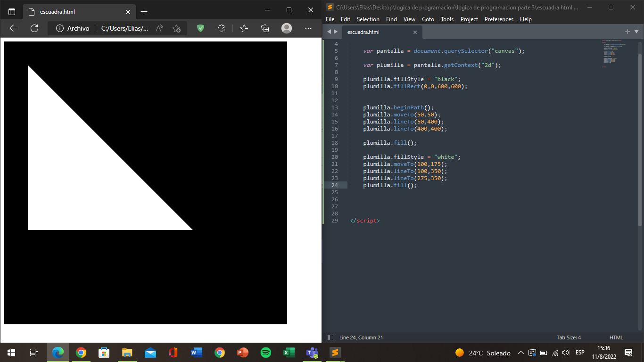Open PowerPoint on the taskbar
Image resolution: width=644 pixels, height=362 pixels.
pos(243,353)
